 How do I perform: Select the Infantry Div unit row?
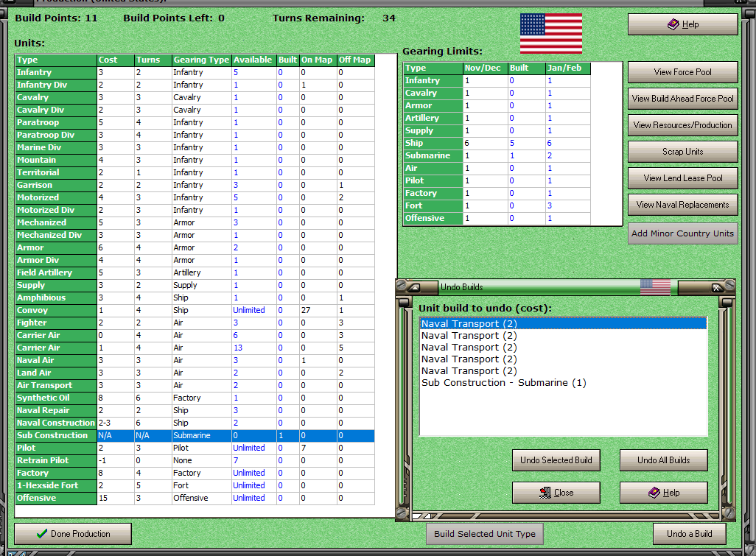[195, 85]
